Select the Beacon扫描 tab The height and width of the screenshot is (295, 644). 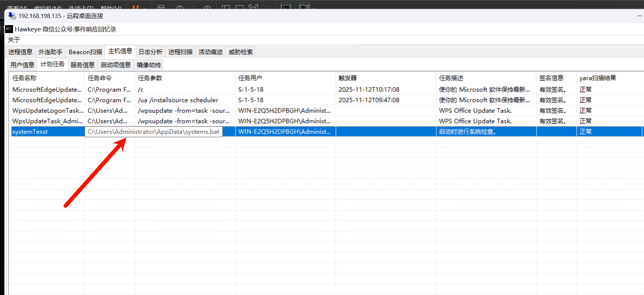point(85,52)
